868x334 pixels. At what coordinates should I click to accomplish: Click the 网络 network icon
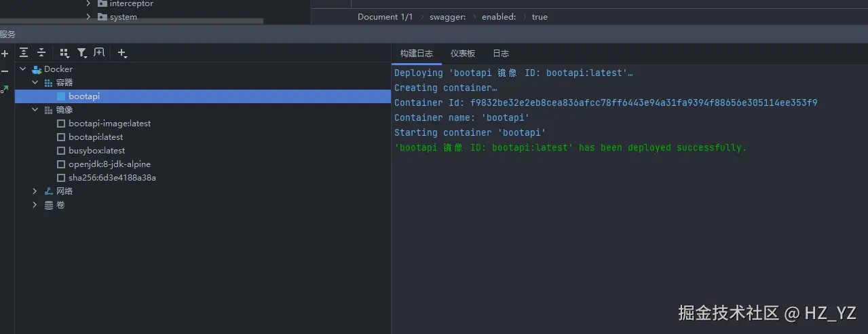coord(48,191)
